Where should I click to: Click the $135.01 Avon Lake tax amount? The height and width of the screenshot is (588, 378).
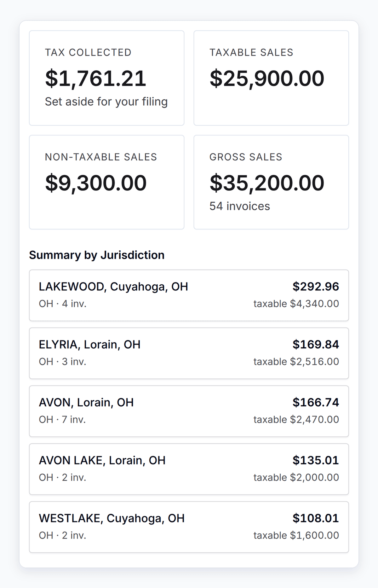click(316, 461)
